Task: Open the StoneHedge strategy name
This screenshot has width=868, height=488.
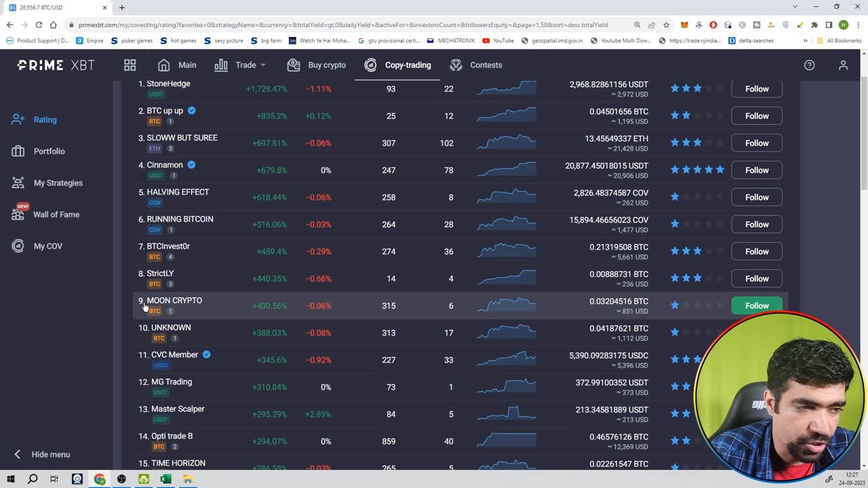Action: point(168,84)
